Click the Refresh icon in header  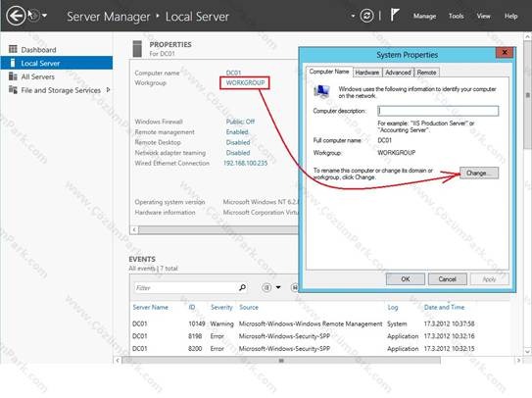point(366,16)
